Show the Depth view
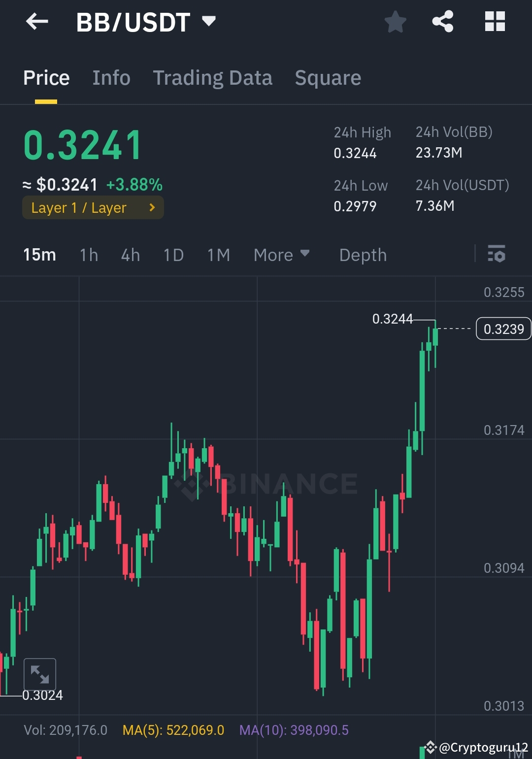Screen dimensions: 532x759 click(x=363, y=255)
